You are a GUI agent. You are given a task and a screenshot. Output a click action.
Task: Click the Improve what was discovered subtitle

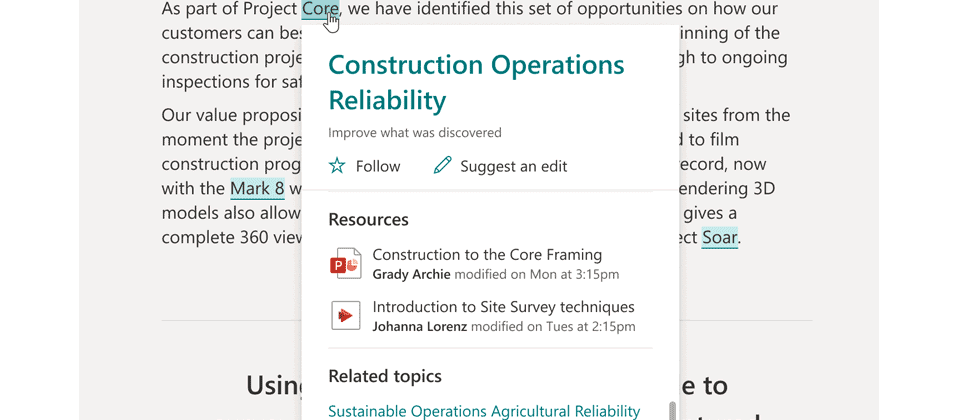tap(414, 132)
